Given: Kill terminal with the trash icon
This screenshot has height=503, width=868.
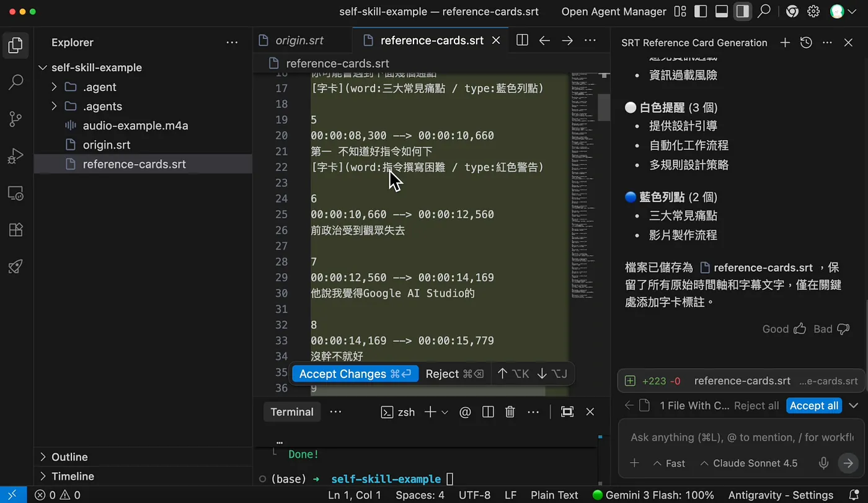Looking at the screenshot, I should pos(510,412).
